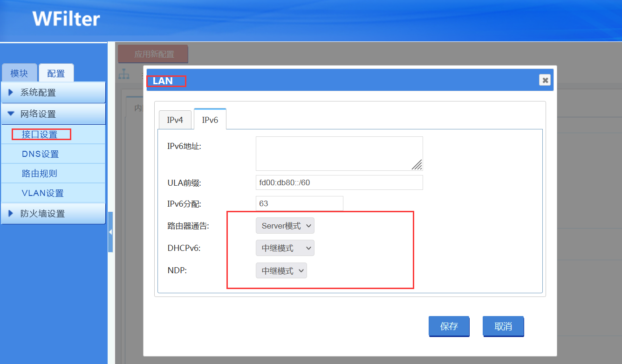Screen dimensions: 622x364
Task: Open the 路由器通告 mode dropdown
Action: (285, 226)
